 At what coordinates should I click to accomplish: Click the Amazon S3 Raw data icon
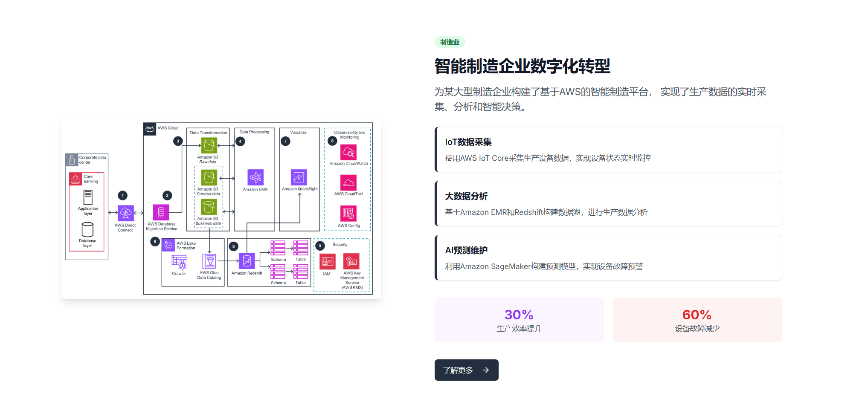pos(209,145)
